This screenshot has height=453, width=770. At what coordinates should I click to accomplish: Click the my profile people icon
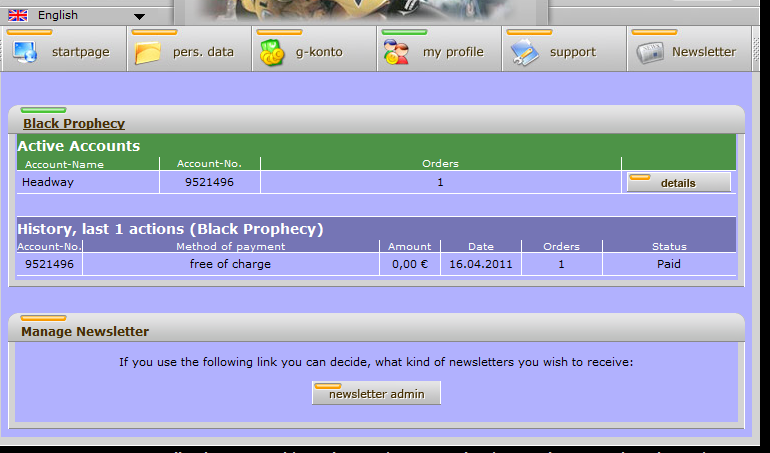click(x=396, y=53)
